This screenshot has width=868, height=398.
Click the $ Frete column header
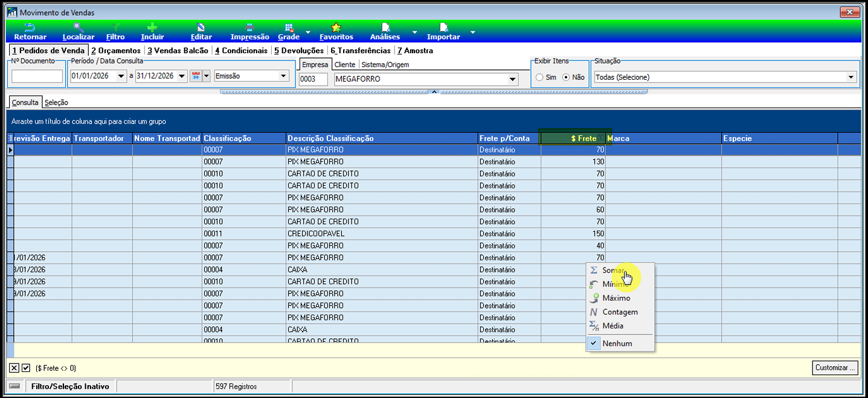[573, 138]
